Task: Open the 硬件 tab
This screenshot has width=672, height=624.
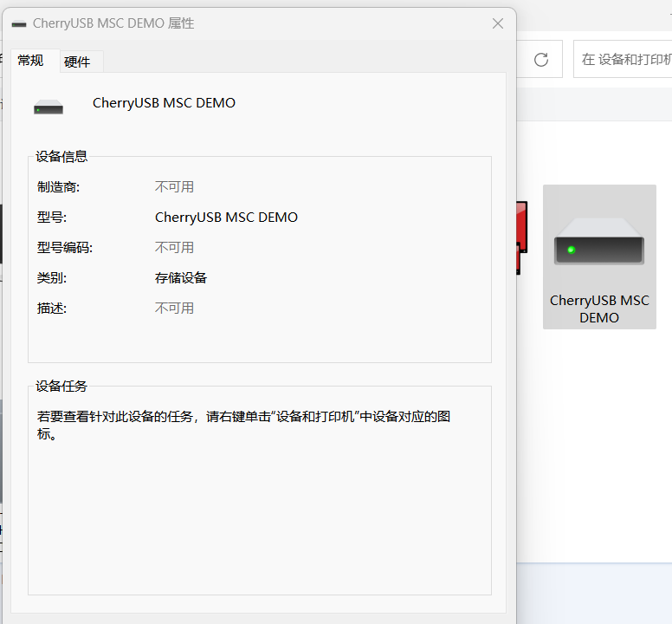Action: [x=77, y=62]
